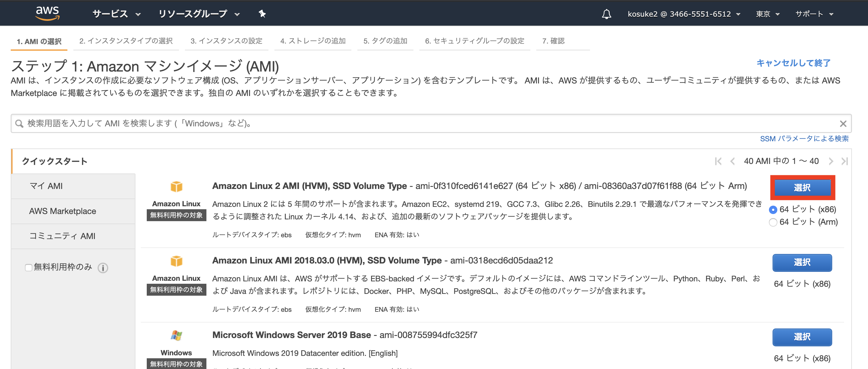Switch to 6. セキュリティグループの設定 tab
Image resolution: width=868 pixels, height=369 pixels.
coord(475,41)
